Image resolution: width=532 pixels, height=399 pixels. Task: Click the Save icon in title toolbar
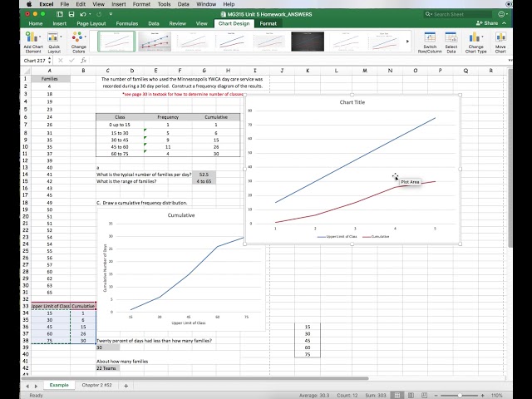[x=71, y=14]
